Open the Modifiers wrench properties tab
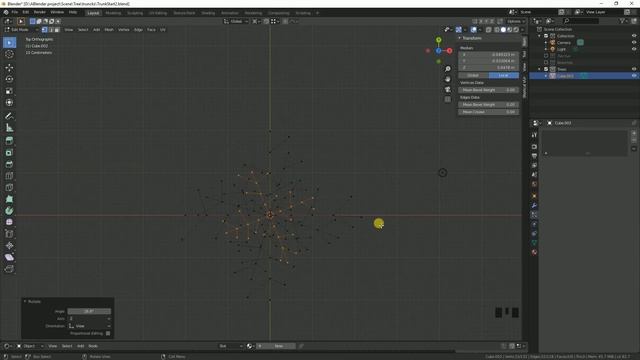The width and height of the screenshot is (640, 360). 534,205
